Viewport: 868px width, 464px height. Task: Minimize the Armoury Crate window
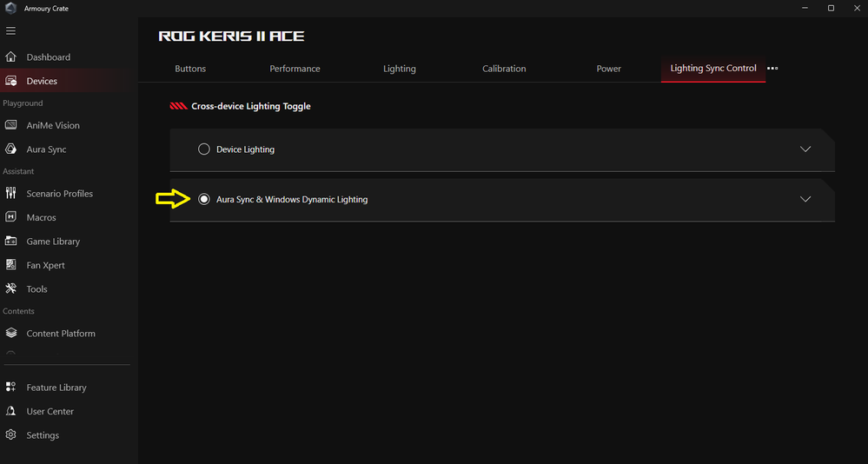(805, 9)
